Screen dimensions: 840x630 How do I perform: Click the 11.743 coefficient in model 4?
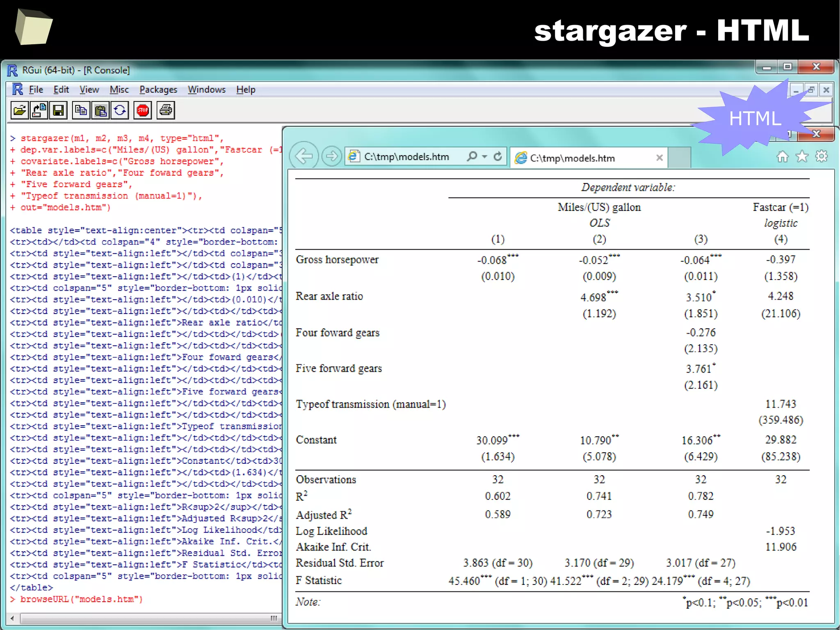[x=781, y=404]
